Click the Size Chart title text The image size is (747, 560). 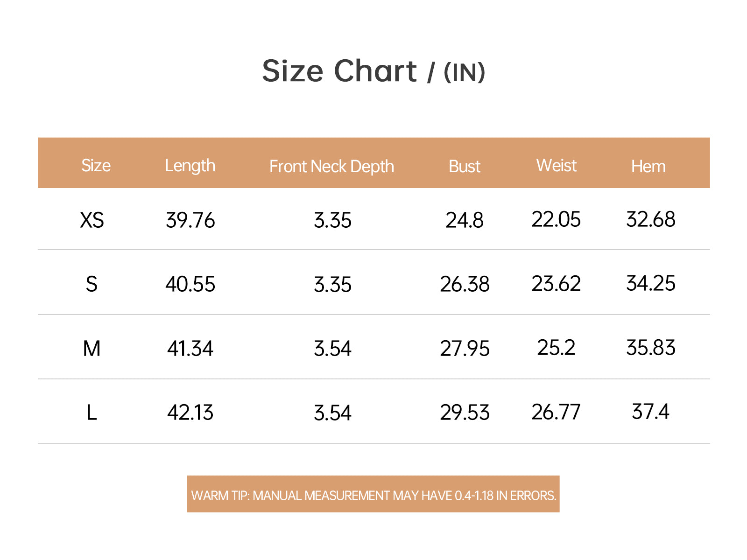373,71
